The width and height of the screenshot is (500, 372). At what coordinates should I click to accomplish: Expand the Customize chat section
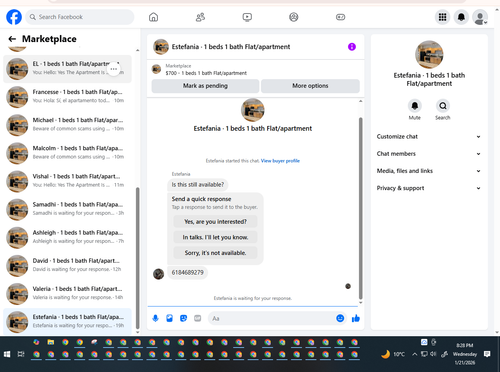429,137
